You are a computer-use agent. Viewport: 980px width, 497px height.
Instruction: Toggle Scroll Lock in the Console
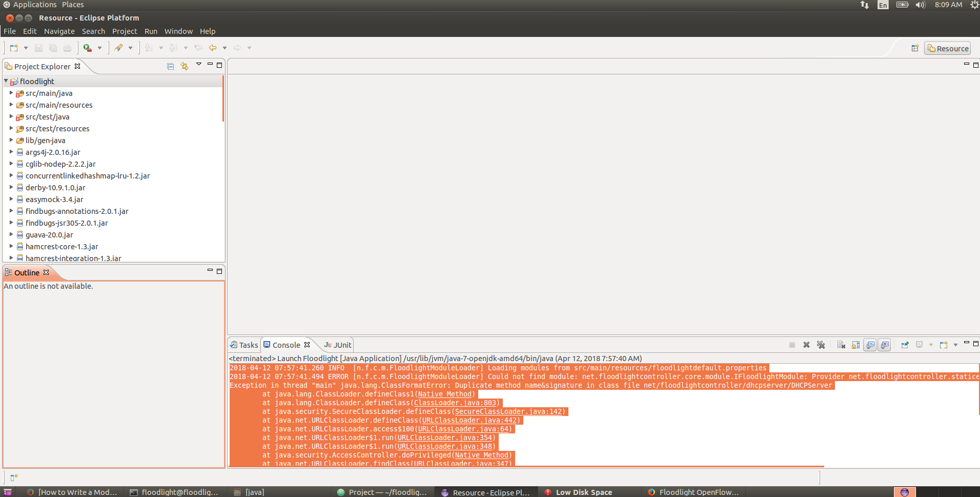pos(855,345)
